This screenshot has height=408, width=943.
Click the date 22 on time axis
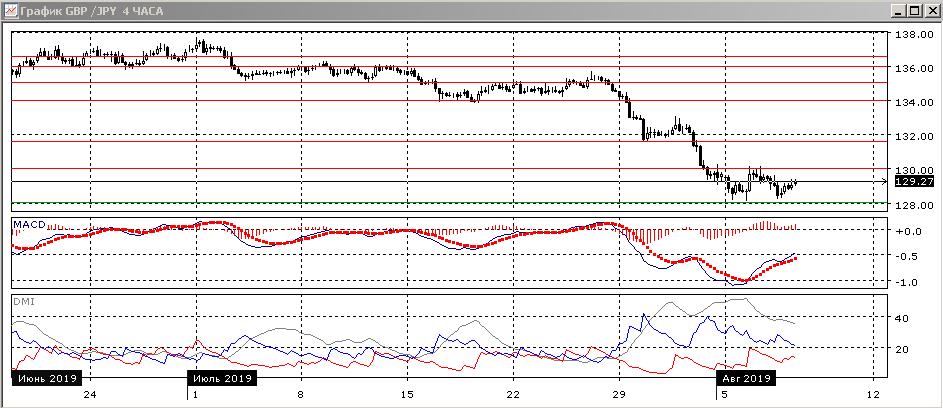(512, 395)
